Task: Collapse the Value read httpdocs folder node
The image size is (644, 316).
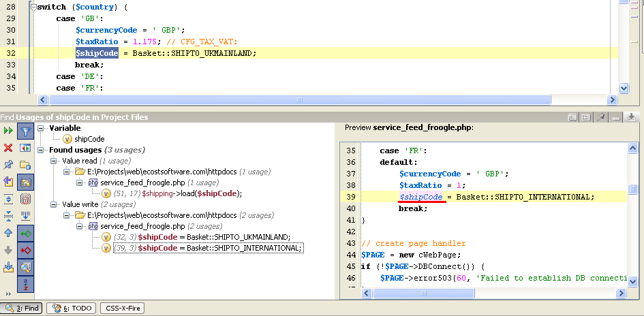Action: point(67,172)
